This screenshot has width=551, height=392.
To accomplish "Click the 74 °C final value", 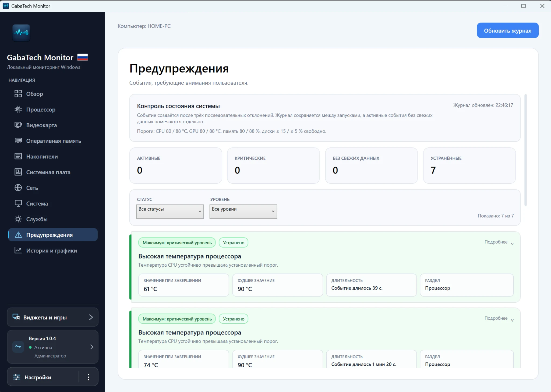I will pos(151,365).
